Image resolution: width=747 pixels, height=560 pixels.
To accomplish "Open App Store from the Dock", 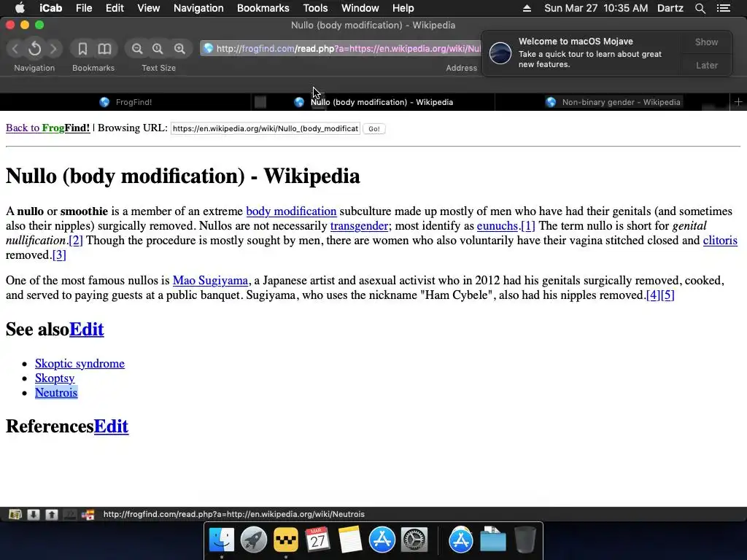I will click(x=382, y=540).
